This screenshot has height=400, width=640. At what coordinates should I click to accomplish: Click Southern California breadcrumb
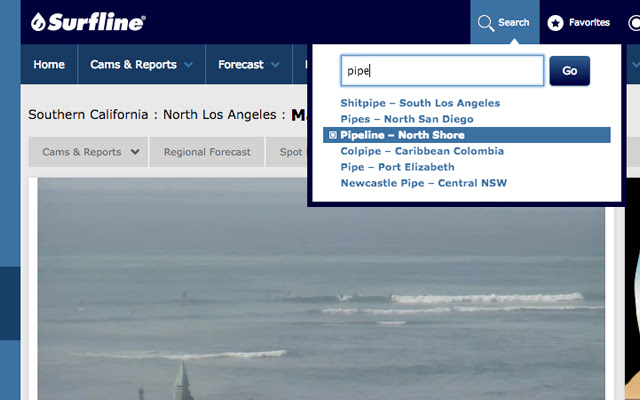point(88,115)
